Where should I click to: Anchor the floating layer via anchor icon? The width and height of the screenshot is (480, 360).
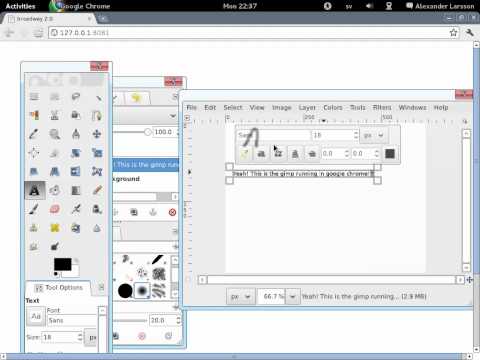tap(153, 212)
